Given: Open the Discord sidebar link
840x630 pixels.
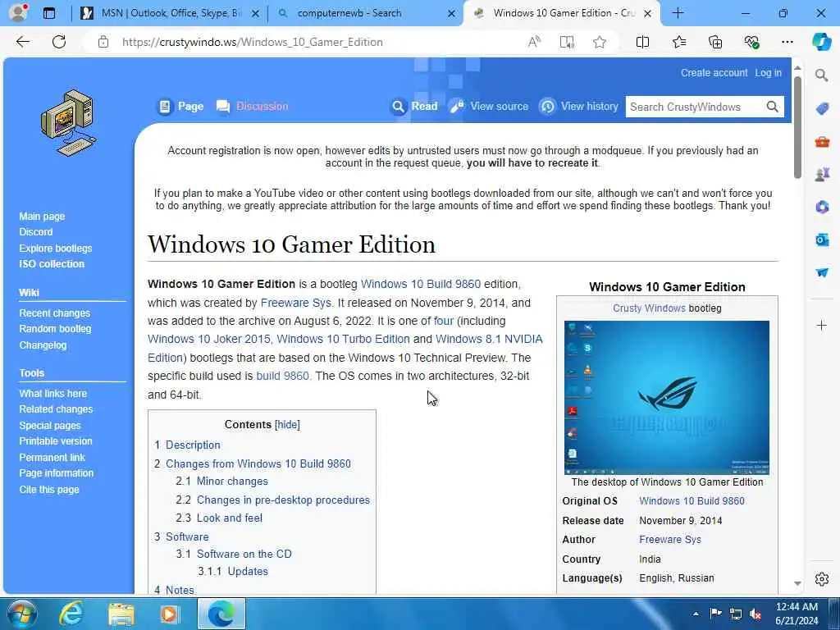Looking at the screenshot, I should [36, 232].
